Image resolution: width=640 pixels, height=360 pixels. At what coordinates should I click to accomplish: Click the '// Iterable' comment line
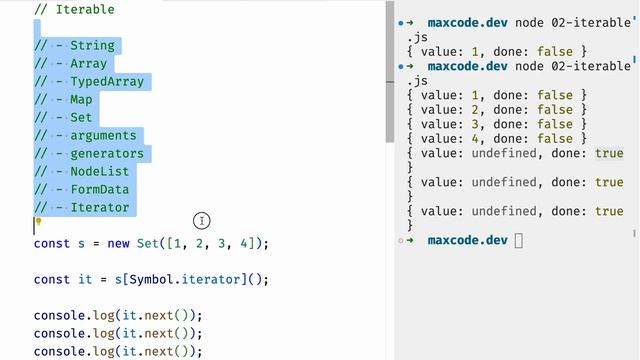click(x=74, y=9)
